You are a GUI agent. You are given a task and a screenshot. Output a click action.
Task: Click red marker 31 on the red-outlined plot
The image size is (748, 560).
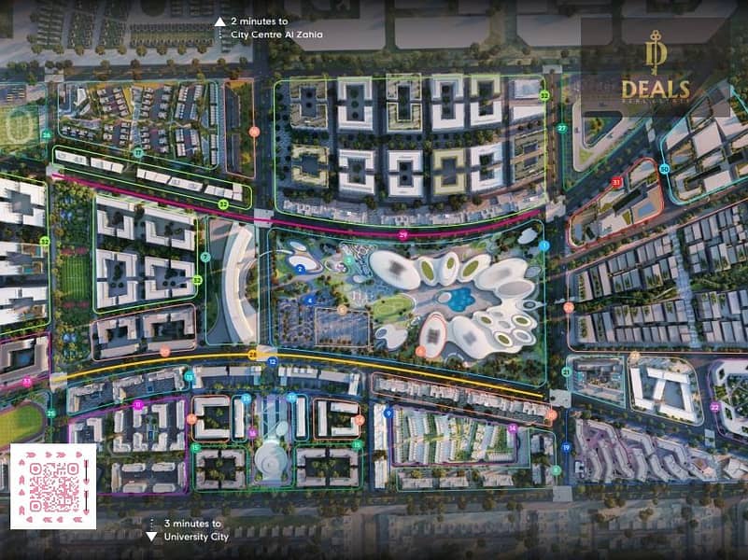coord(615,182)
